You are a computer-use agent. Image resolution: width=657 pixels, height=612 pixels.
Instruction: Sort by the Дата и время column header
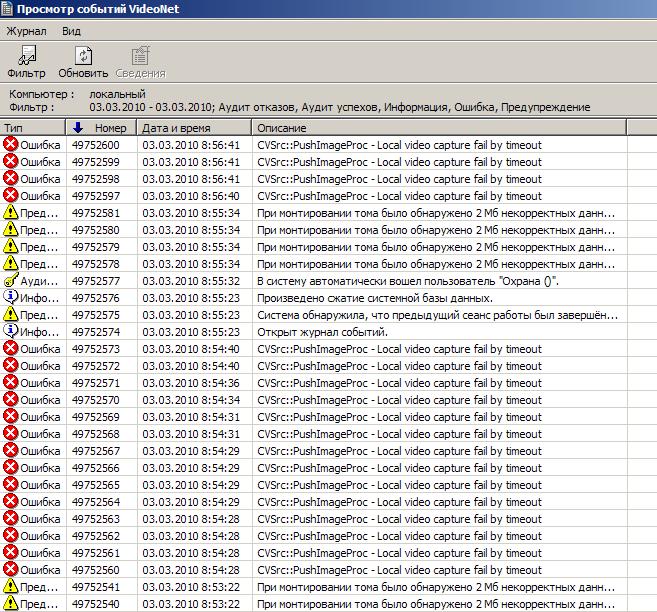(x=194, y=128)
